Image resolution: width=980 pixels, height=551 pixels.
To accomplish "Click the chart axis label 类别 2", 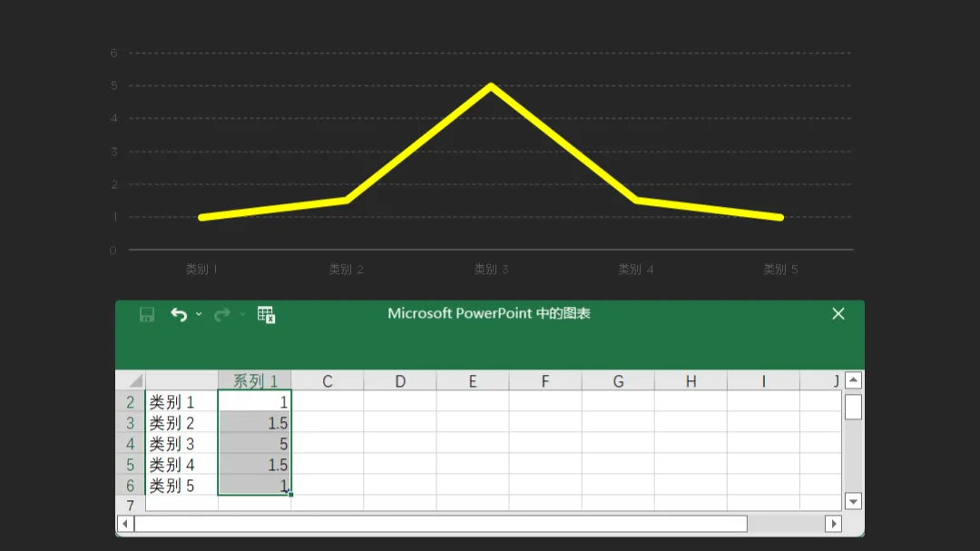I will click(x=347, y=269).
